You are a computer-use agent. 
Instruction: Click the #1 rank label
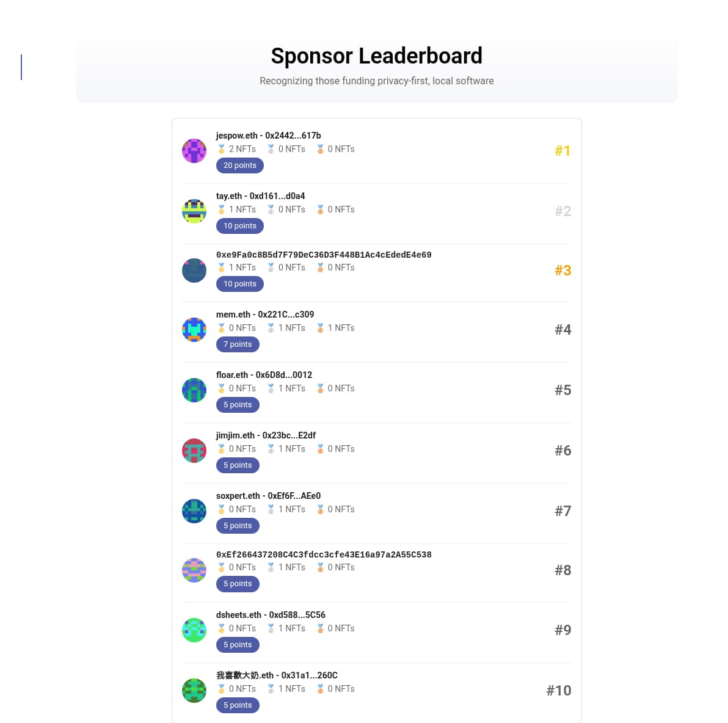coord(562,151)
